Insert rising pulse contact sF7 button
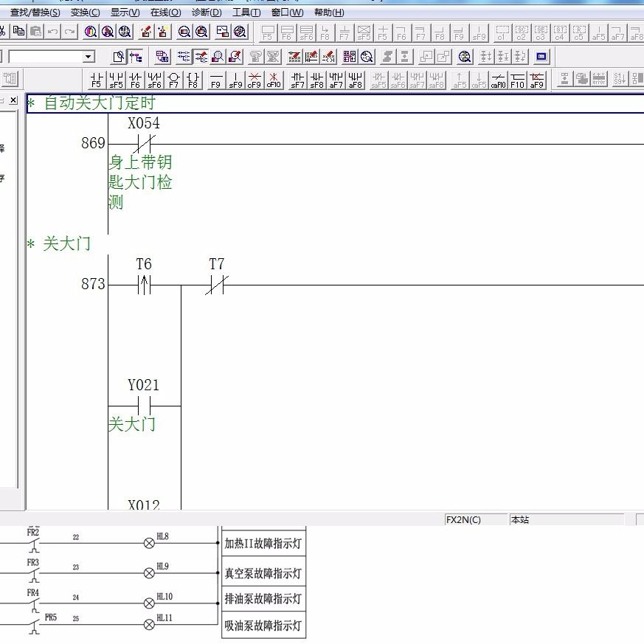 [297, 80]
